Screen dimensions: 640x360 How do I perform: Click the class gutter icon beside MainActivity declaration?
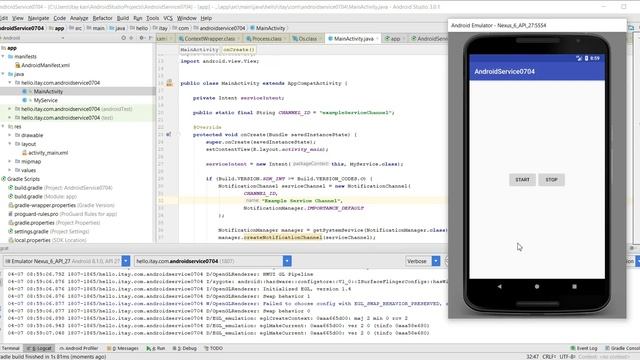pyautogui.click(x=169, y=83)
